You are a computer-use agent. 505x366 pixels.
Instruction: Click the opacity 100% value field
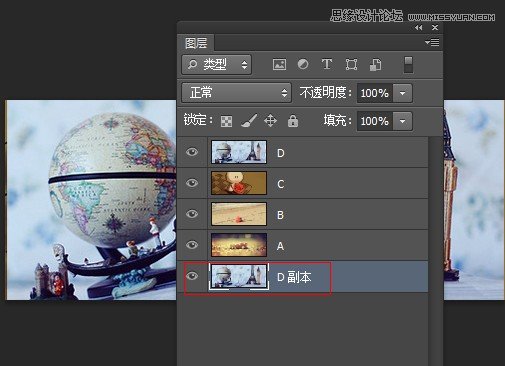point(375,93)
